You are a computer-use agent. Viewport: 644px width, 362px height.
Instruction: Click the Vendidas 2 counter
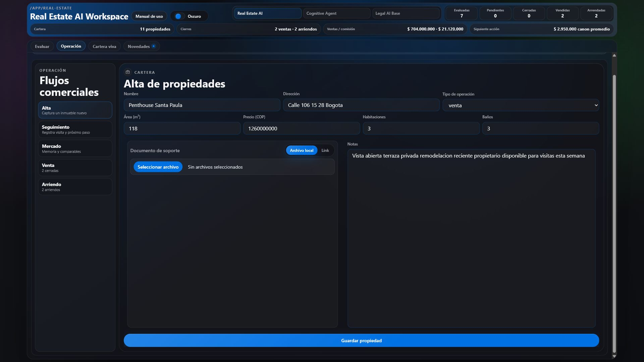(562, 13)
